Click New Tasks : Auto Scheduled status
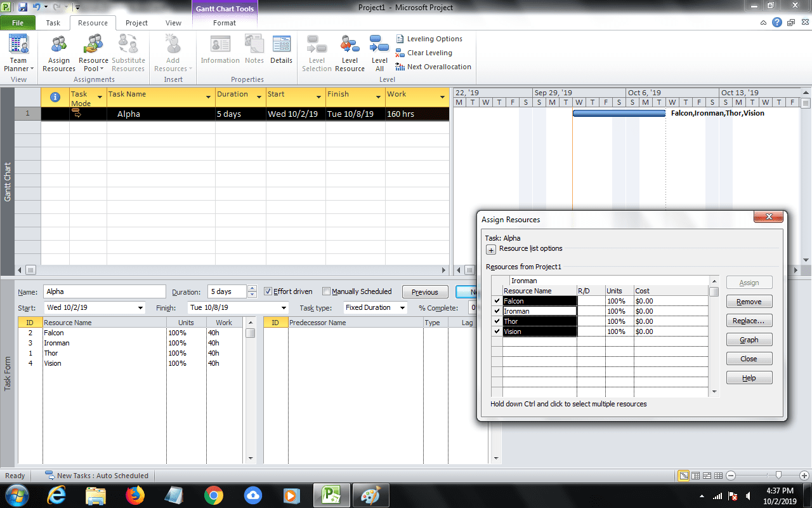This screenshot has height=508, width=812. click(x=96, y=476)
